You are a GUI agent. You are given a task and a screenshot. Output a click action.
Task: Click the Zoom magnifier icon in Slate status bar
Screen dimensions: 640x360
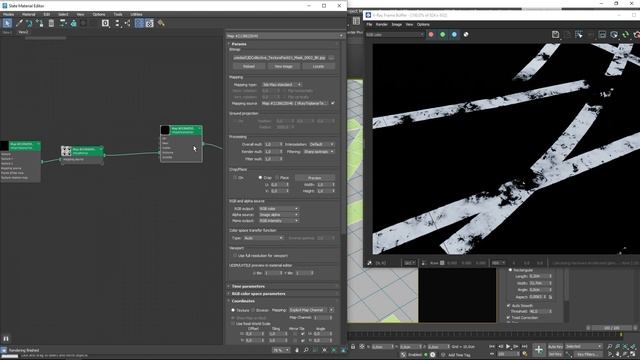click(306, 350)
